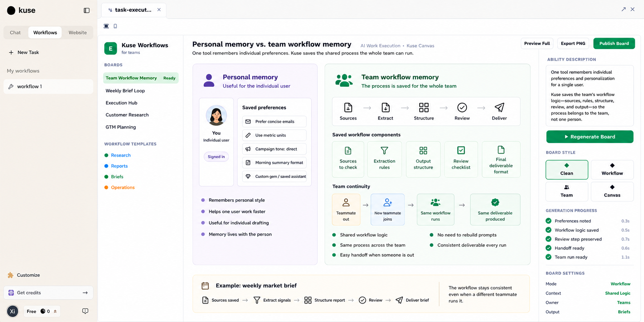Open the Reports workflow template

[119, 166]
